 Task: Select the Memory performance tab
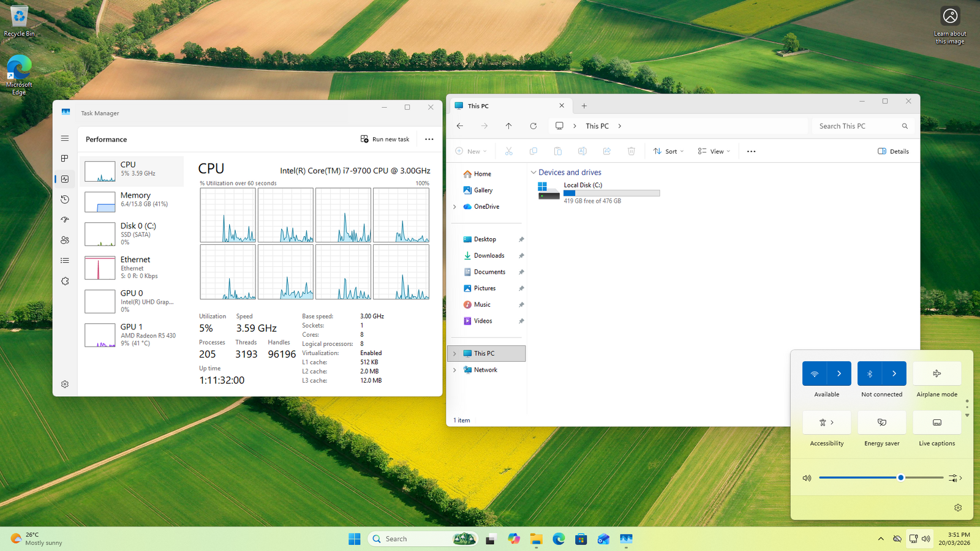tap(132, 200)
